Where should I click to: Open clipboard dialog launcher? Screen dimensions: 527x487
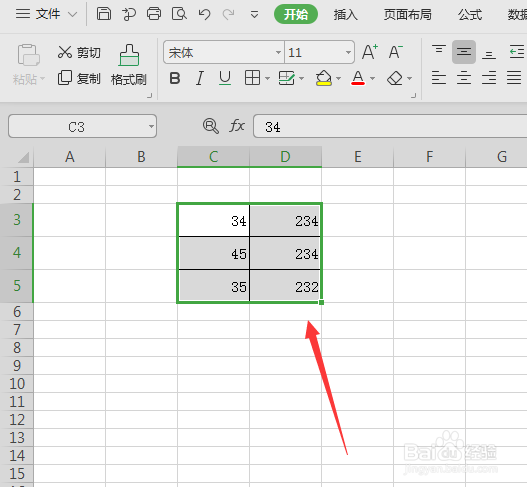pyautogui.click(x=150, y=96)
